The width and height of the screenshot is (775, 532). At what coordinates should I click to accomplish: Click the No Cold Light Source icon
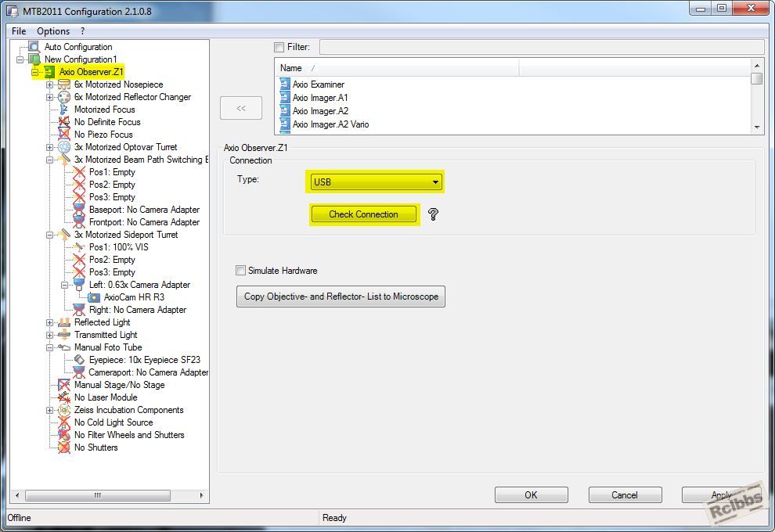point(63,422)
